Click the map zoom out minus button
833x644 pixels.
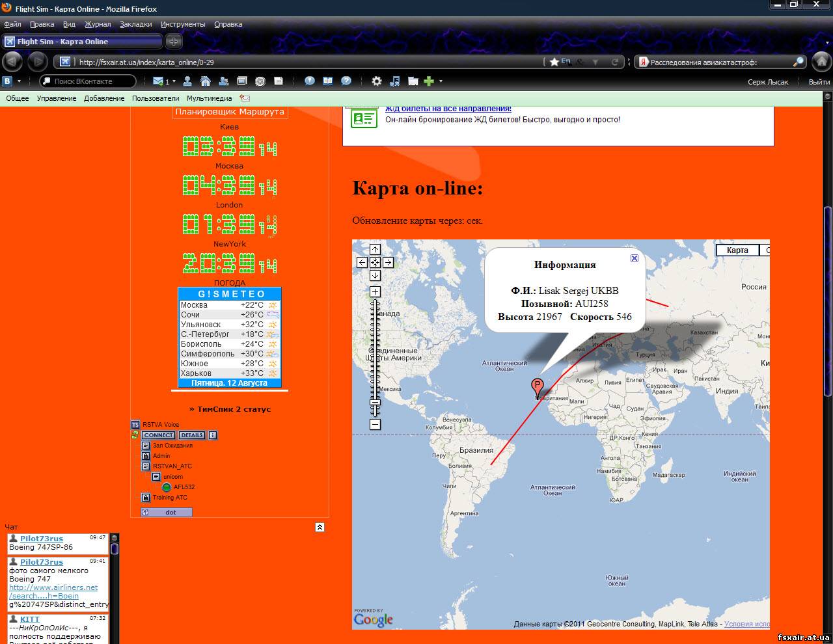pos(376,425)
